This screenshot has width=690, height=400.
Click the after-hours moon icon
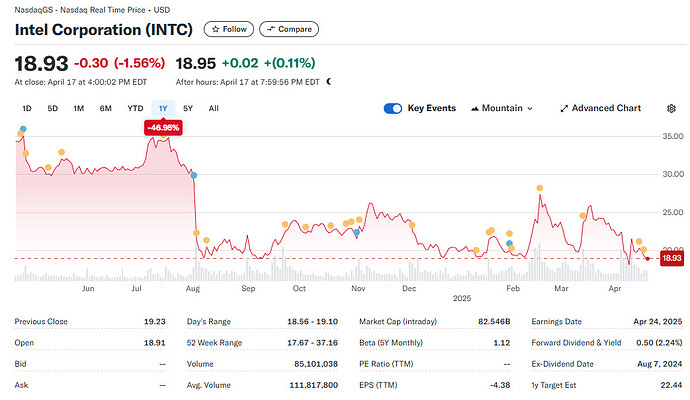pos(329,81)
